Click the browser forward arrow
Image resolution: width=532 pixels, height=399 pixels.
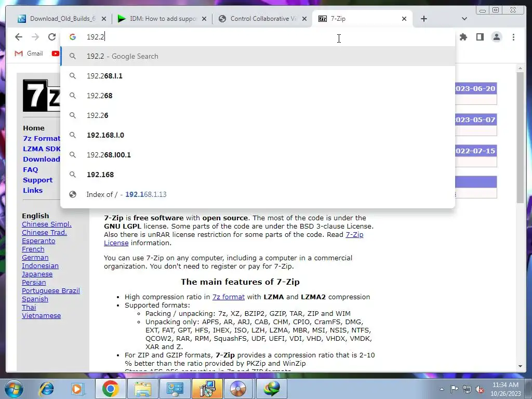pyautogui.click(x=35, y=37)
